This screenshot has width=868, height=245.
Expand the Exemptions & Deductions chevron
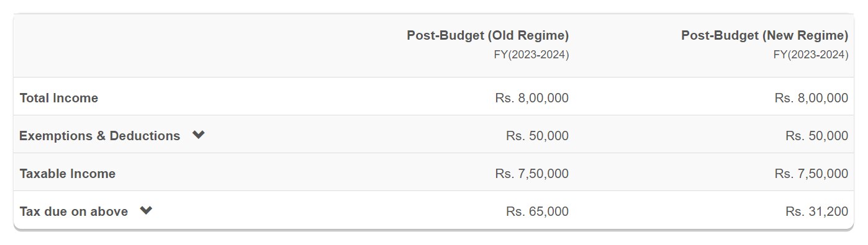point(198,135)
